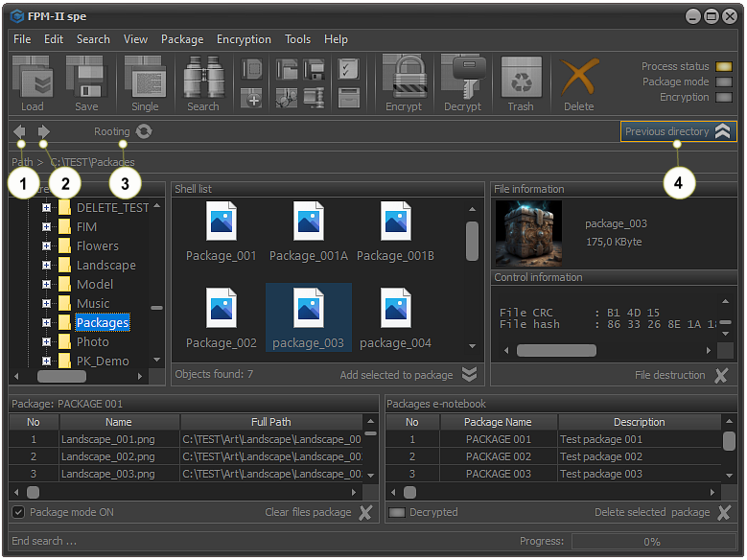
Task: Open the View menu
Action: (x=135, y=39)
